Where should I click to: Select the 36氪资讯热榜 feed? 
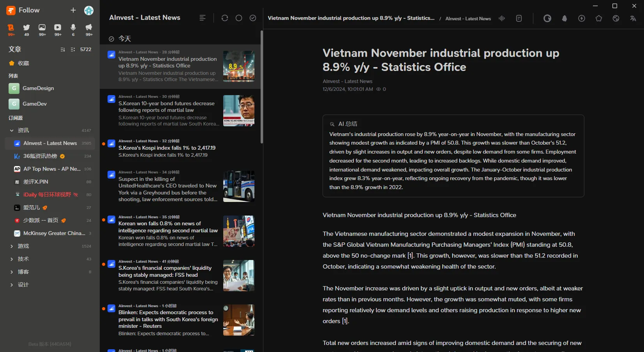coord(40,156)
